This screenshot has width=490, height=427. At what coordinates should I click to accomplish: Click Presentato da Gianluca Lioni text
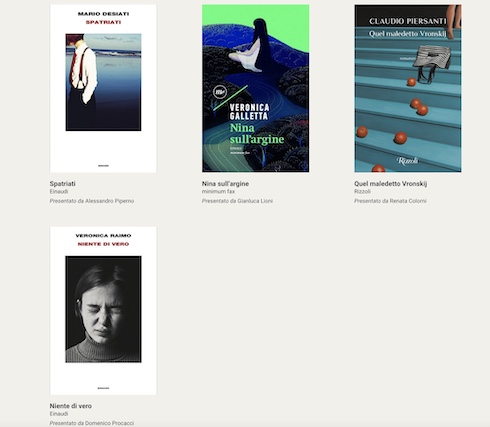pos(237,201)
